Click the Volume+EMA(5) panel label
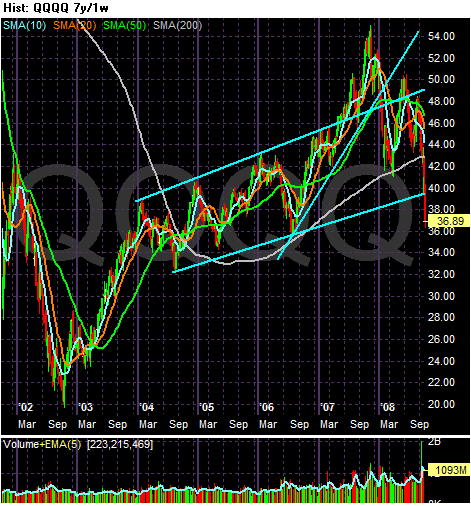 click(x=42, y=444)
